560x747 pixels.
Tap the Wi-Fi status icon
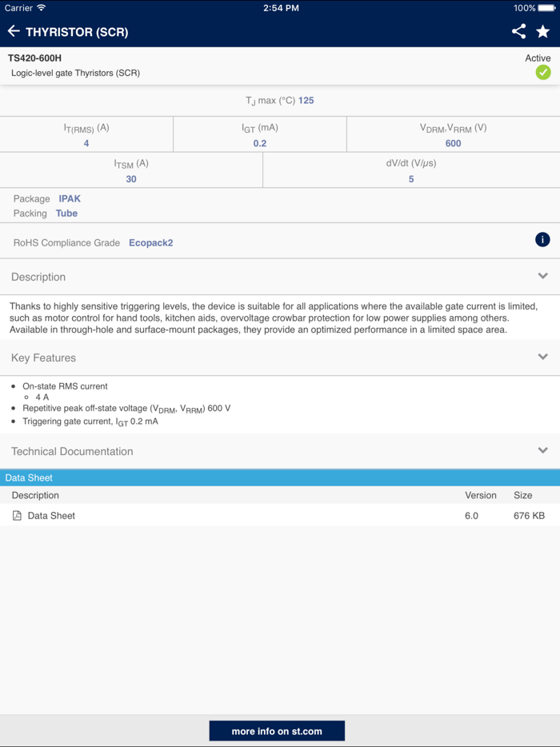[x=42, y=8]
